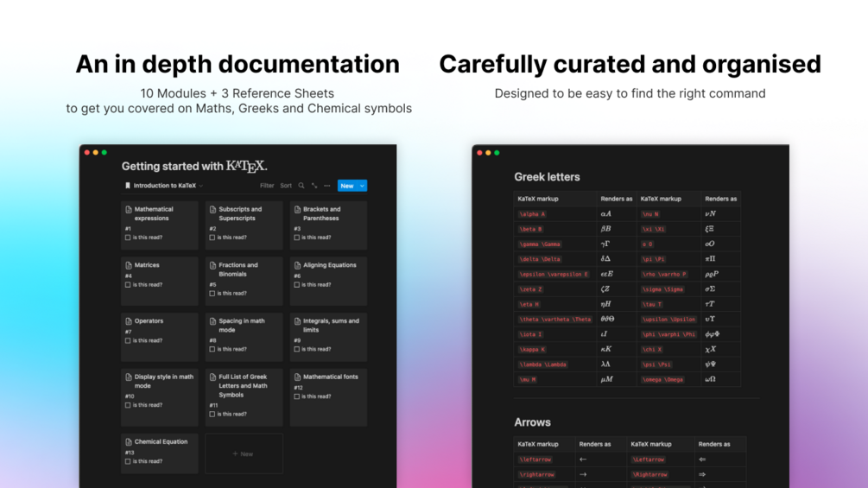The height and width of the screenshot is (488, 868).
Task: Click the page icon of Matrices card
Action: click(129, 265)
